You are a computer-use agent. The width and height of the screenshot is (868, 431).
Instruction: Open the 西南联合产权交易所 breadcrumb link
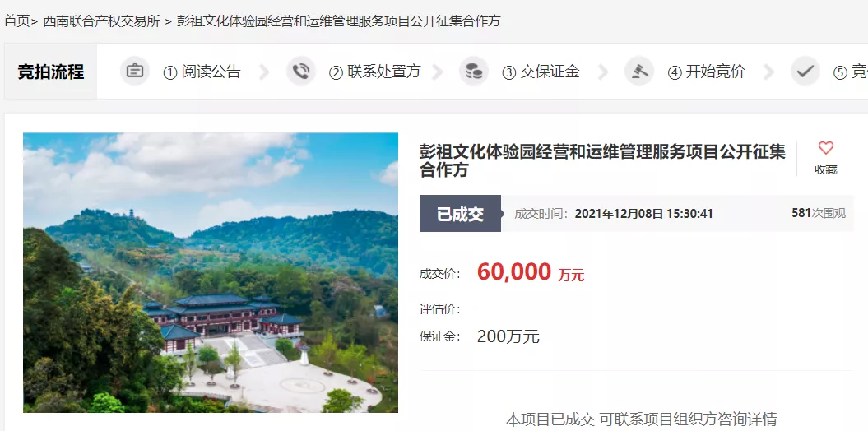[101, 21]
